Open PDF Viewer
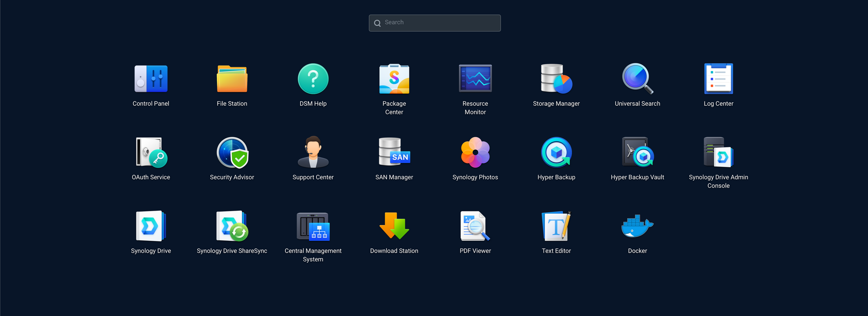868x316 pixels. pyautogui.click(x=475, y=226)
